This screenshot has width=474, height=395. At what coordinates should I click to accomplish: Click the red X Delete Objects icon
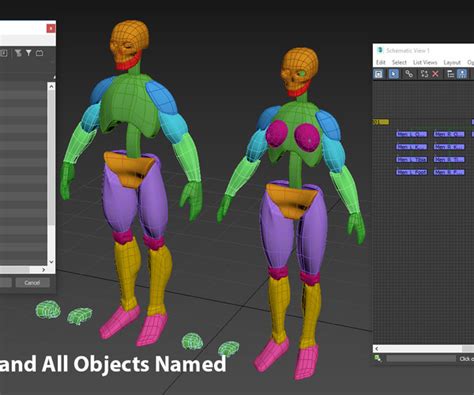click(x=435, y=74)
